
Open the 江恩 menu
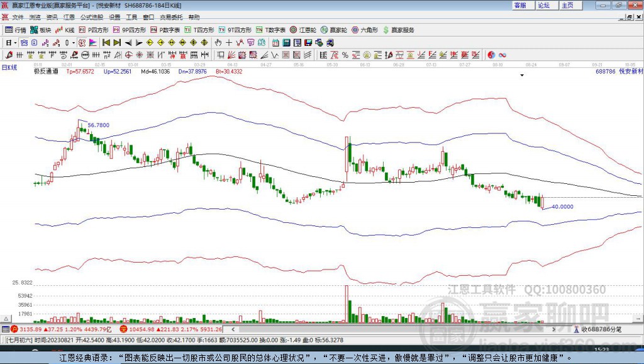tap(69, 17)
